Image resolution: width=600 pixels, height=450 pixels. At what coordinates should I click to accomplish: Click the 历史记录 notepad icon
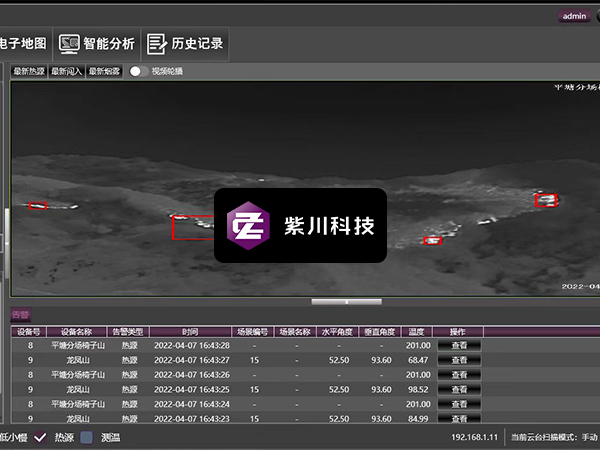click(x=157, y=44)
